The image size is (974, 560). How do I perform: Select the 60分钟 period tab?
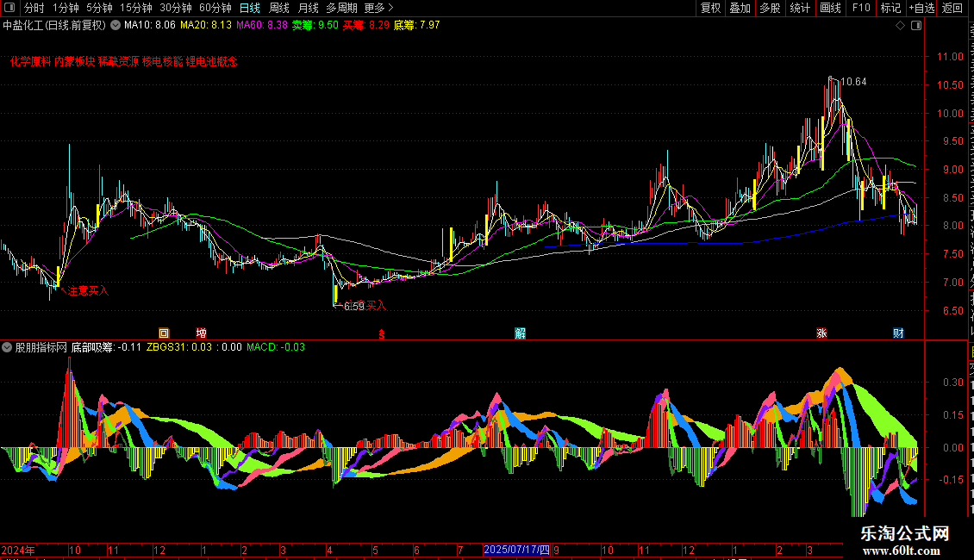coord(215,8)
